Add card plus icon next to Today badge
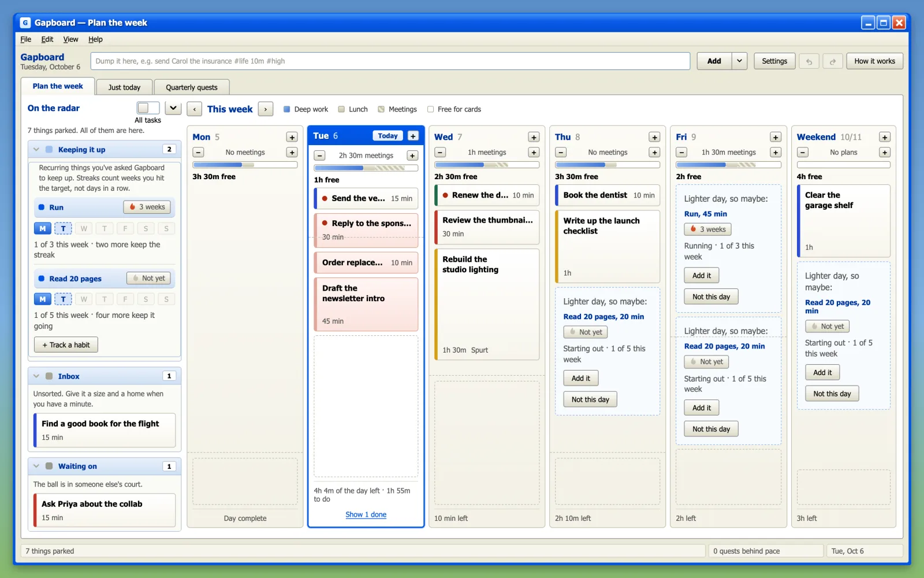Image resolution: width=924 pixels, height=578 pixels. 413,136
